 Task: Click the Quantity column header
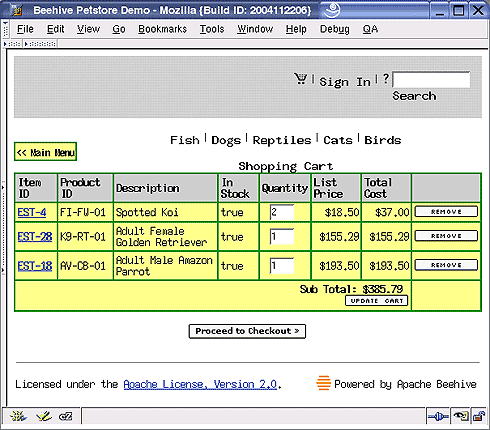(x=285, y=188)
